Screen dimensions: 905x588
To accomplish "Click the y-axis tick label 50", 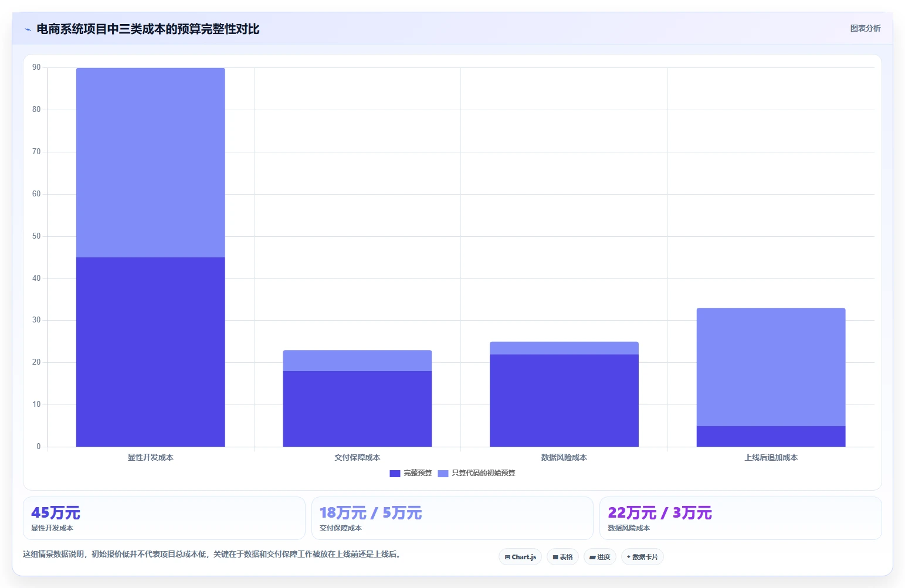I will [36, 236].
